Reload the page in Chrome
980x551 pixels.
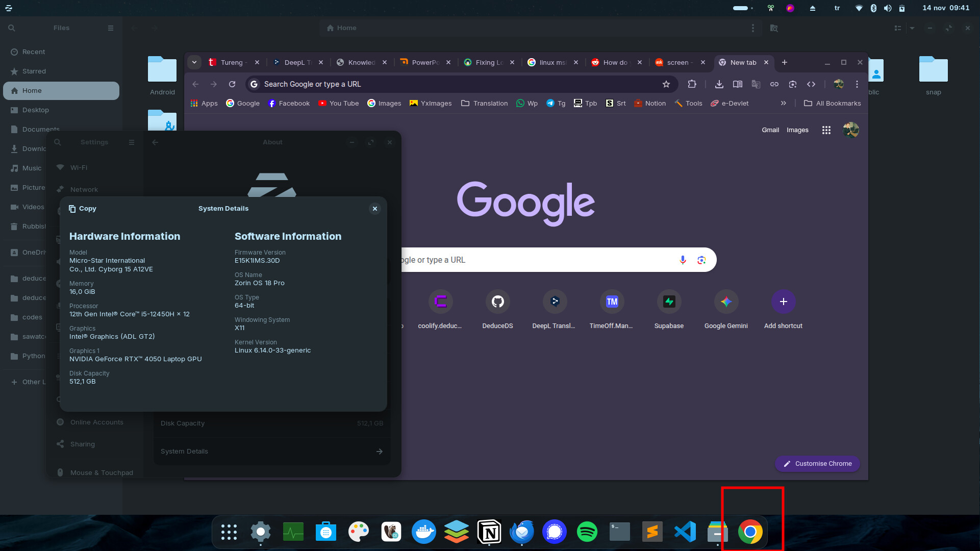click(x=232, y=84)
